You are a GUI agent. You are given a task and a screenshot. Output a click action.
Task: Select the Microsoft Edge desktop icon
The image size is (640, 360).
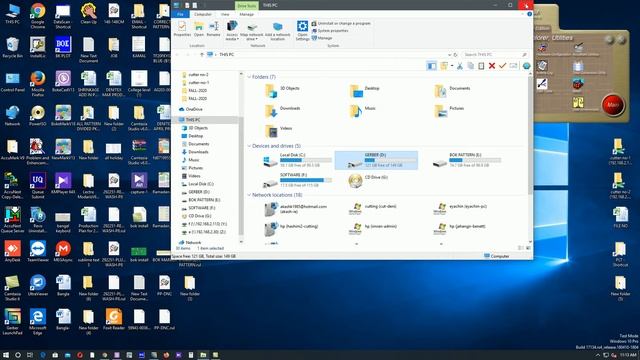coord(38,322)
